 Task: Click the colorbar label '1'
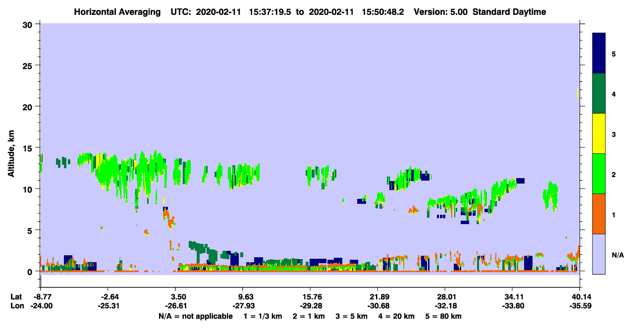pos(614,214)
